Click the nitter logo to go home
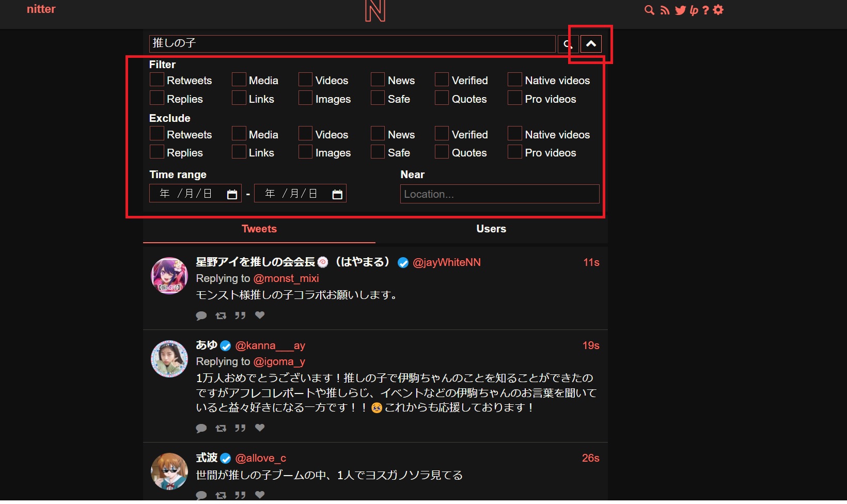This screenshot has height=504, width=847. coord(41,9)
